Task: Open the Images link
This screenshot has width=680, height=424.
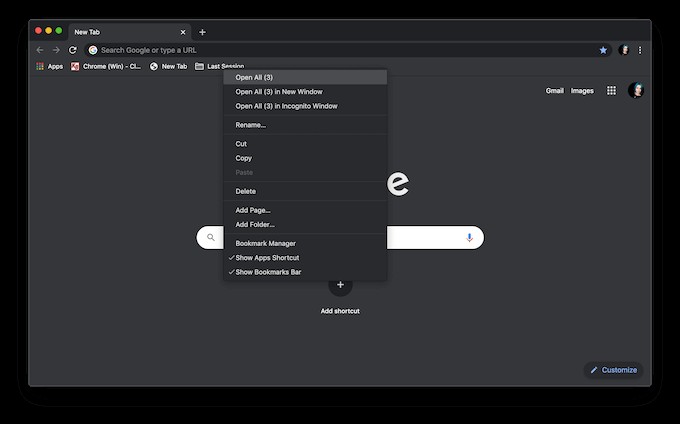Action: point(582,91)
